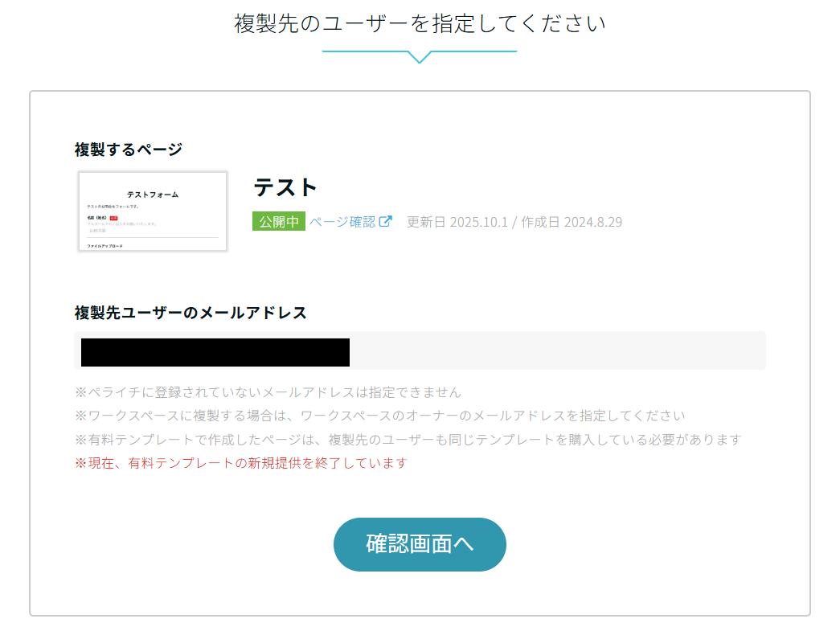Select the page title テスト
This screenshot has height=627, width=840.
285,187
